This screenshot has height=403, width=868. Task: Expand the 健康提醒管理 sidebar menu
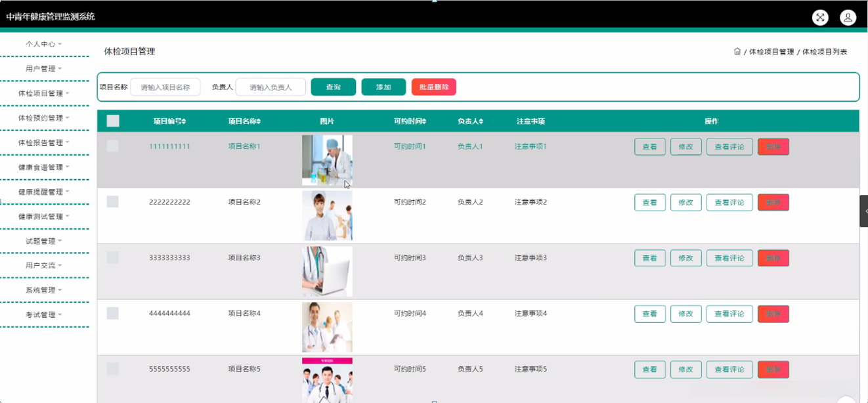44,192
